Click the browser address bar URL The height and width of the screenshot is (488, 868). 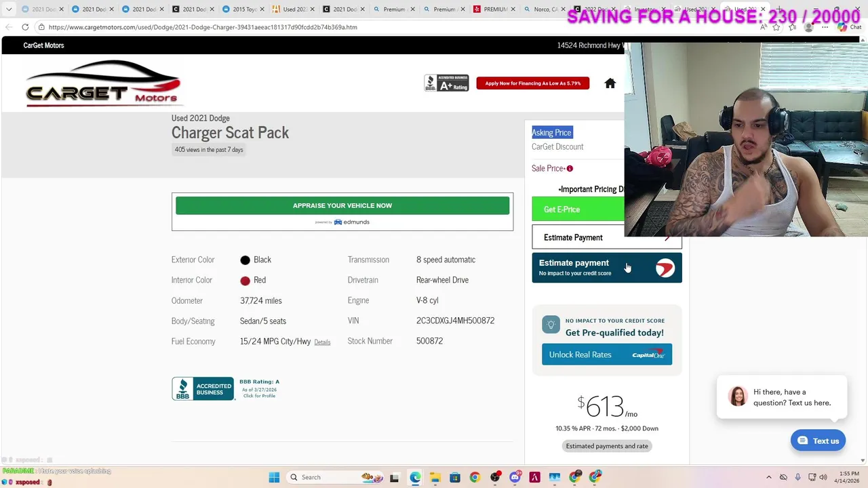coord(203,27)
